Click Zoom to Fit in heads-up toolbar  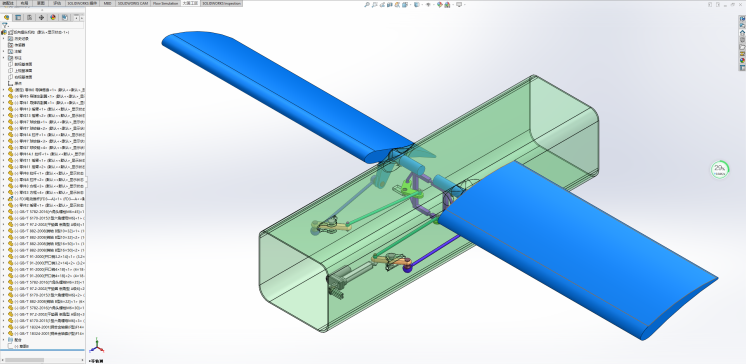click(367, 5)
